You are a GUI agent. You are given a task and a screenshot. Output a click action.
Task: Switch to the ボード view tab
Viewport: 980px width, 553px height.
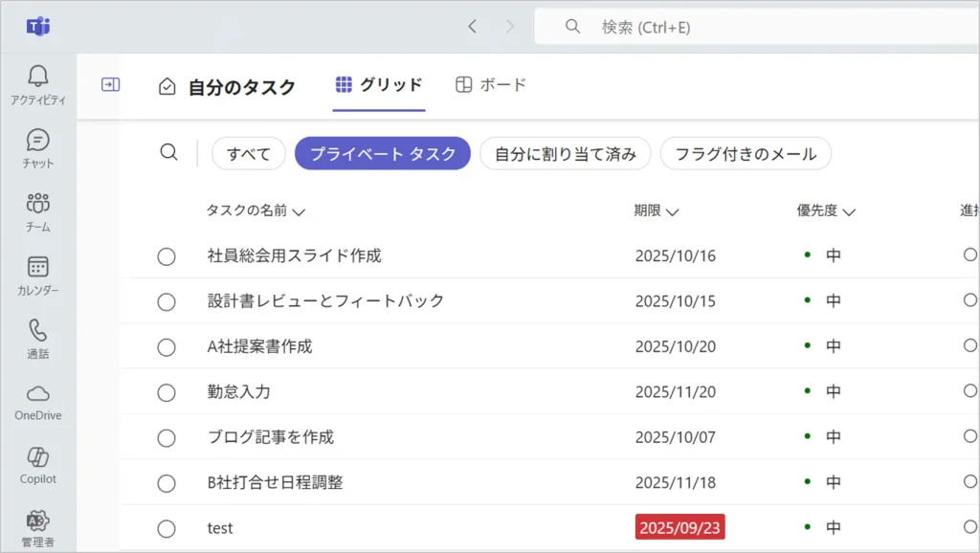[x=491, y=85]
